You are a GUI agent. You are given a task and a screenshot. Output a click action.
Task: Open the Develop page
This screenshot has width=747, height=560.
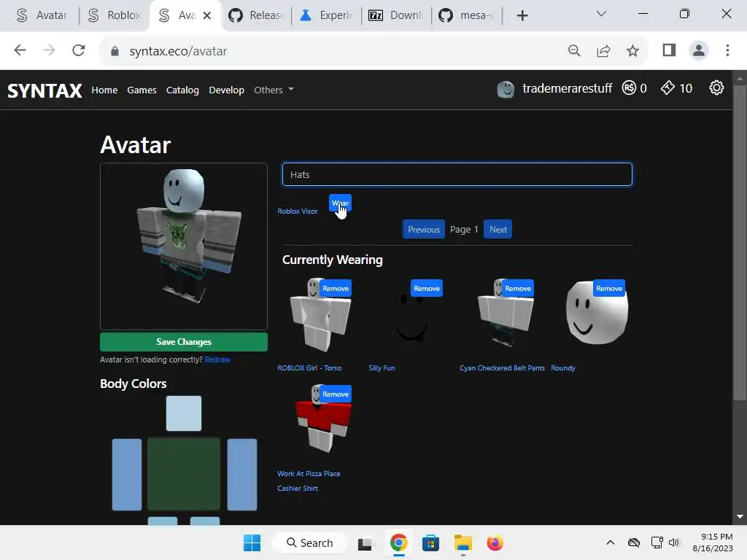[226, 90]
